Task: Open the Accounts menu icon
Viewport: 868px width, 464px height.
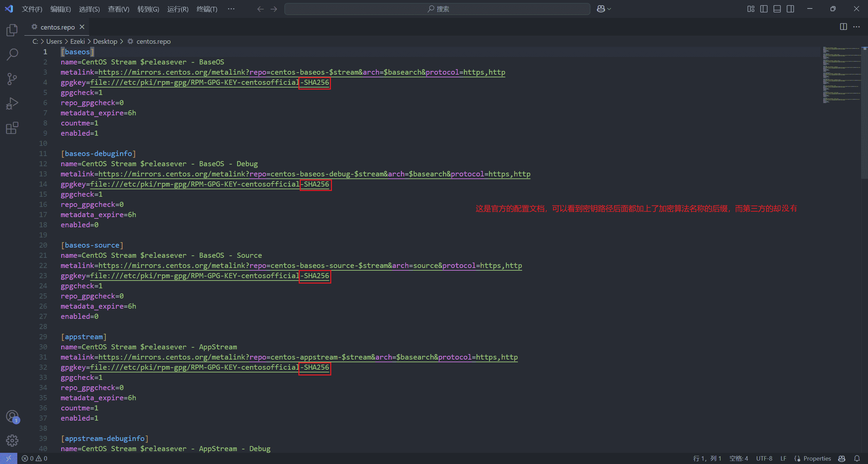Action: (12, 416)
